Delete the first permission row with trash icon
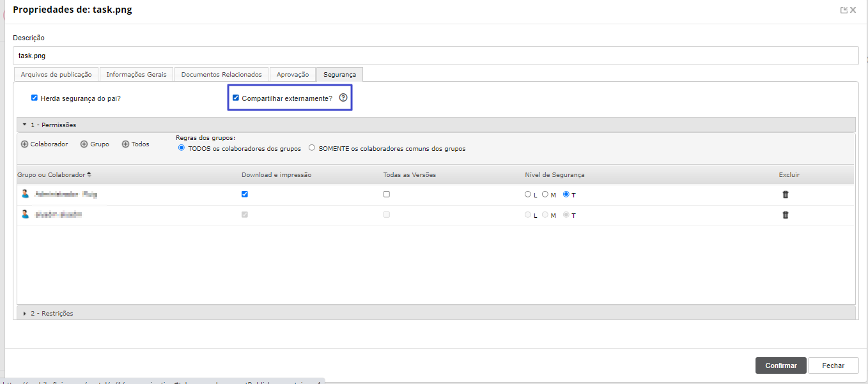 point(786,195)
